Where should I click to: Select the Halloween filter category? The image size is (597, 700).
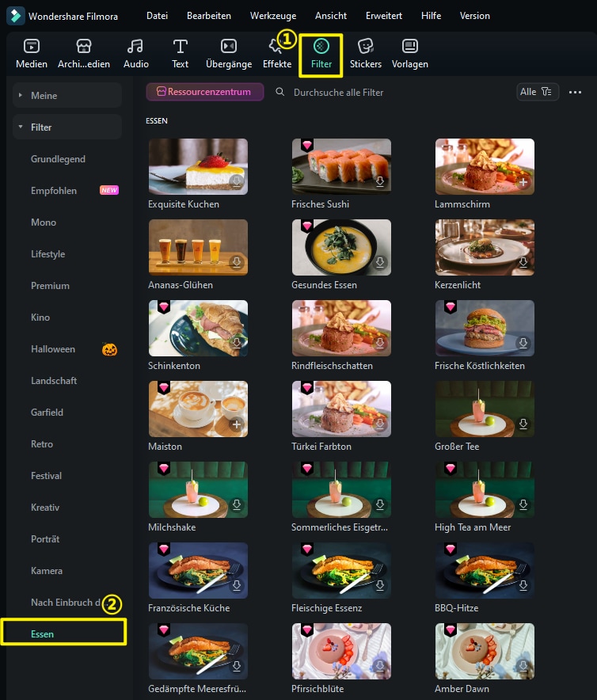(x=53, y=349)
